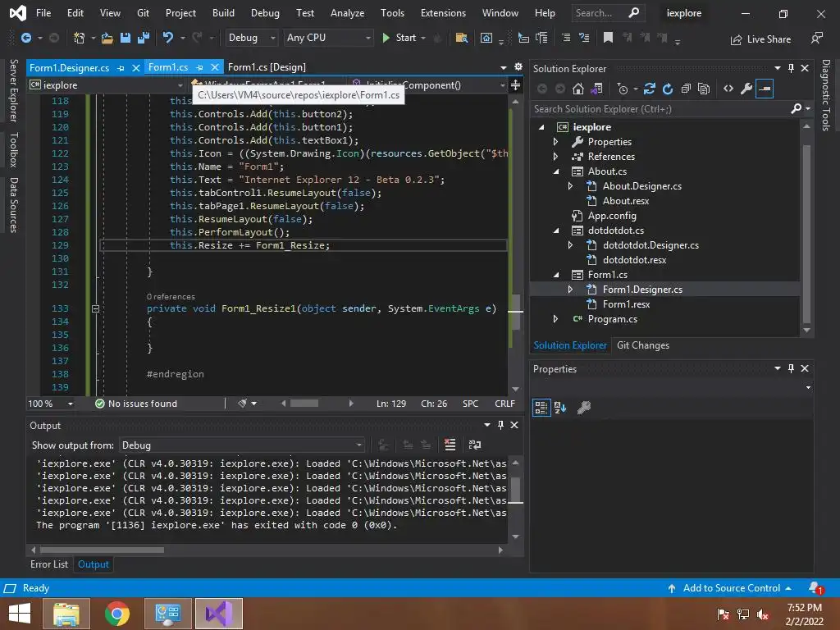Click the Home icon in Solution Explorer
Viewport: 840px width, 630px height.
pos(578,89)
